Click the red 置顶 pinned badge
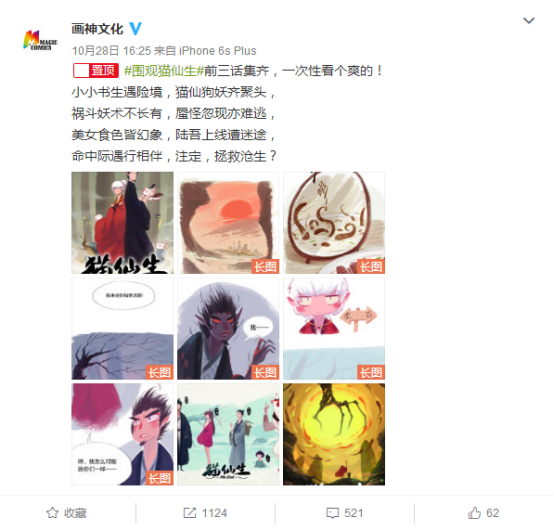554x530 pixels. coord(96,71)
